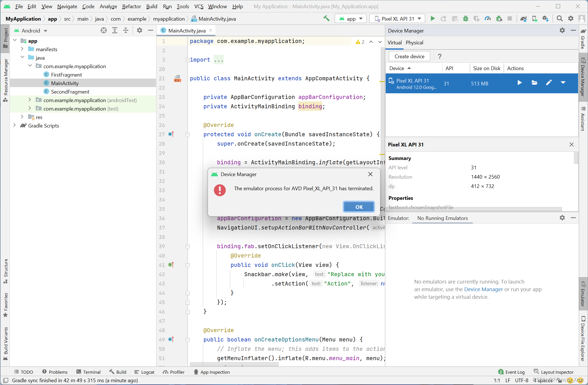Image resolution: width=588 pixels, height=385 pixels.
Task: Click the Search Everywhere magnifier icon
Action: coord(559,19)
